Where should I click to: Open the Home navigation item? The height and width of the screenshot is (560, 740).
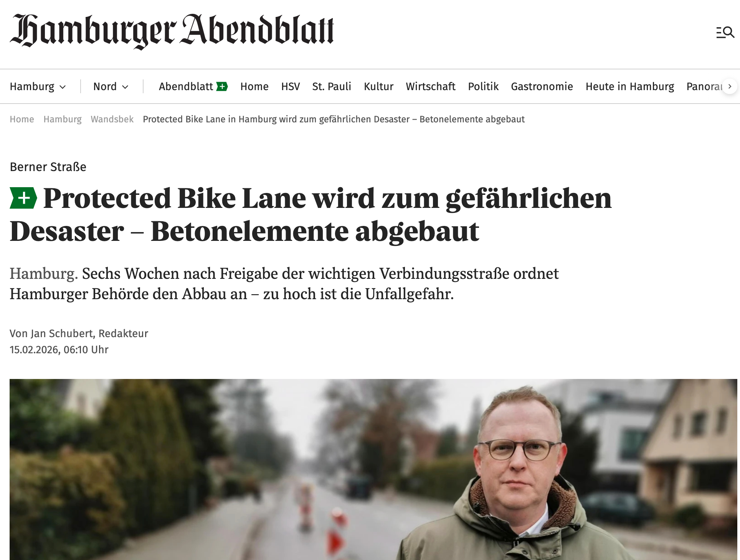[254, 87]
